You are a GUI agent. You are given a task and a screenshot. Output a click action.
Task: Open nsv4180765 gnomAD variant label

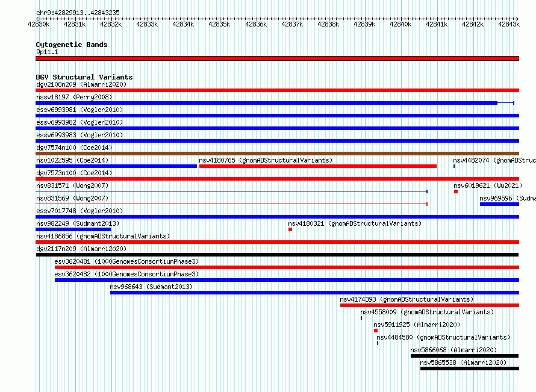266,160
